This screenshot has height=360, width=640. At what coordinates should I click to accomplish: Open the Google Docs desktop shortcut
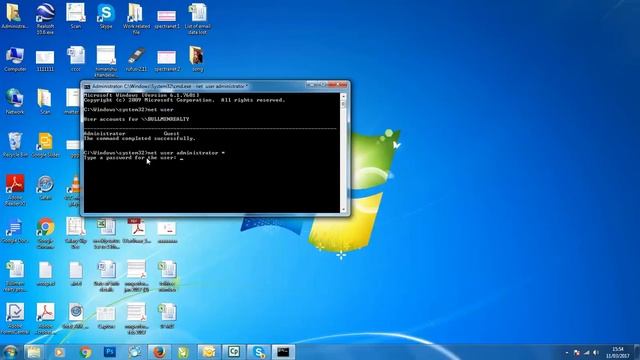coord(15,231)
